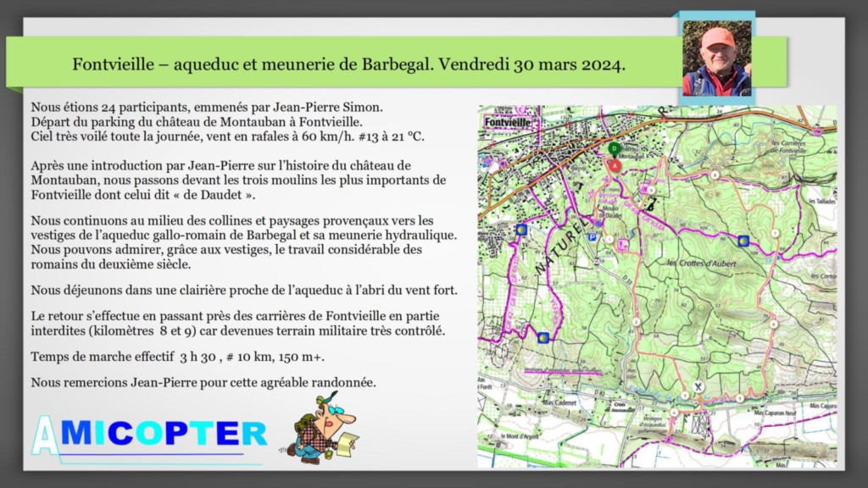This screenshot has height=488, width=868.
Task: Click the cartoon hiker mascot holding a map
Action: tap(323, 428)
